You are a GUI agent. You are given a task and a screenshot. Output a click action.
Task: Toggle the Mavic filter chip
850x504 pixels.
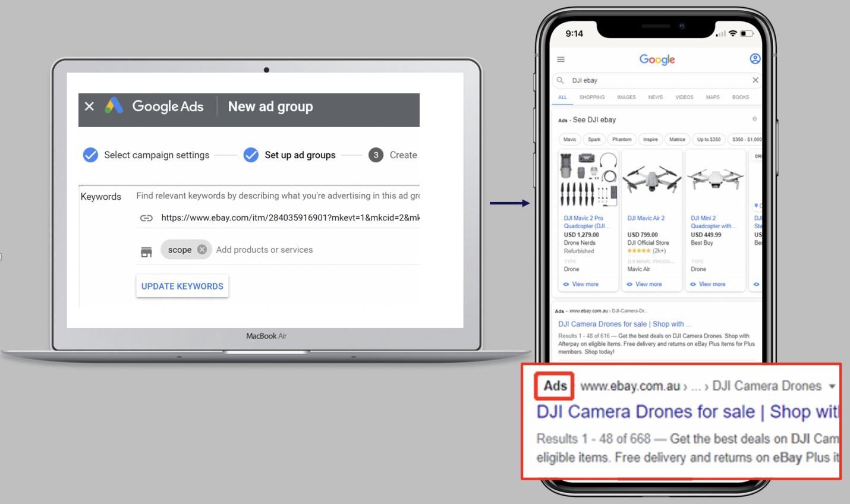click(x=569, y=139)
